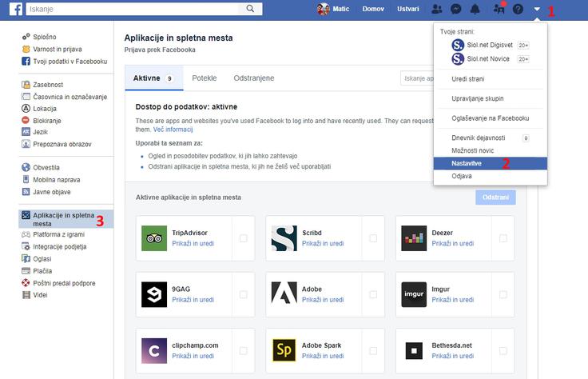Image resolution: width=588 pixels, height=379 pixels.
Task: Tick the Deezer checkbox
Action: click(503, 238)
